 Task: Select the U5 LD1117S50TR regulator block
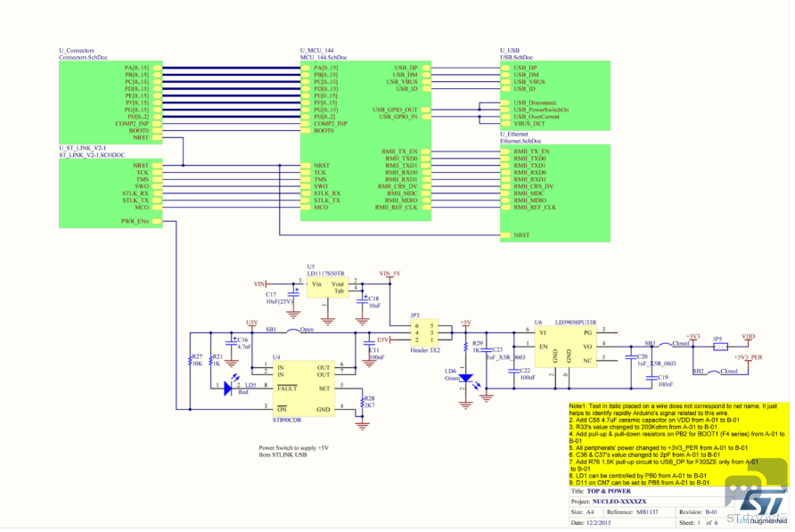[x=327, y=285]
